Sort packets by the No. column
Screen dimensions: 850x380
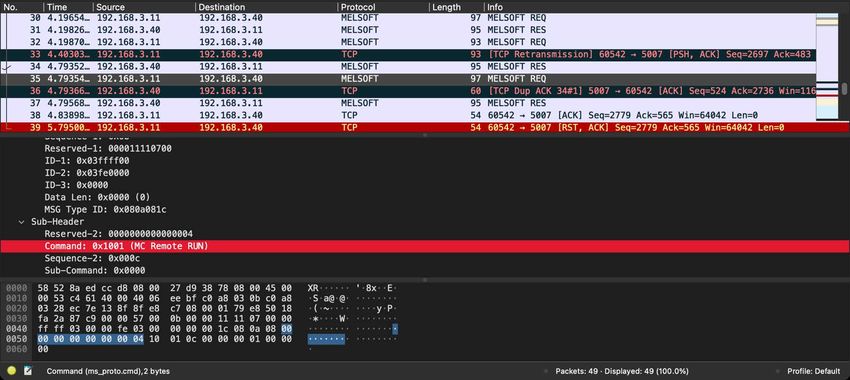pyautogui.click(x=22, y=7)
